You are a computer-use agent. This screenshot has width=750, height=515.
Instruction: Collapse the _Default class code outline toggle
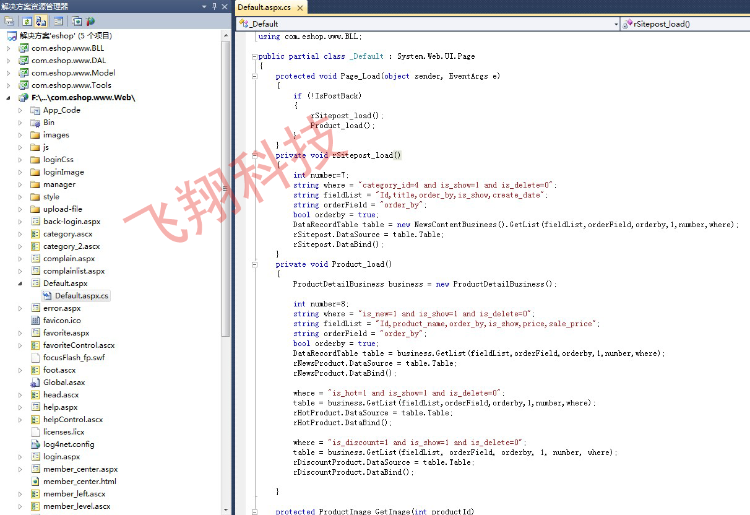(x=251, y=57)
